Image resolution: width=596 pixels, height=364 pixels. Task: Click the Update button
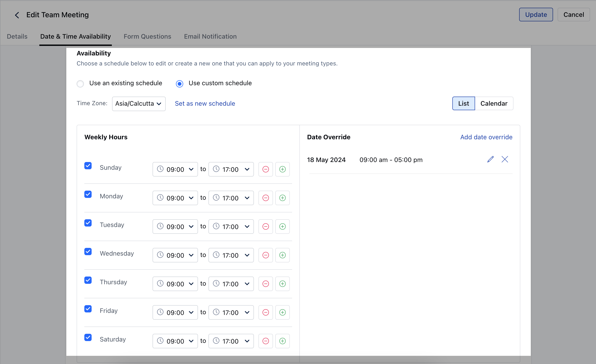[536, 15]
